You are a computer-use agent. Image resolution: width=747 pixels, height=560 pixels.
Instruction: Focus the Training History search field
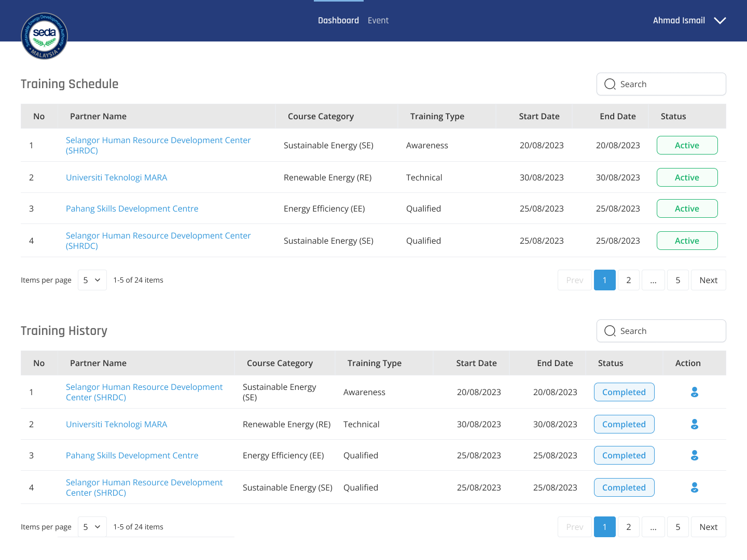[661, 331]
